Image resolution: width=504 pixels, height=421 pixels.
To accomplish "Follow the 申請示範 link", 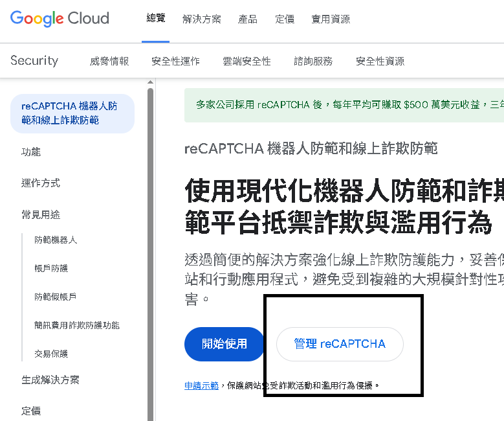I will pos(201,385).
